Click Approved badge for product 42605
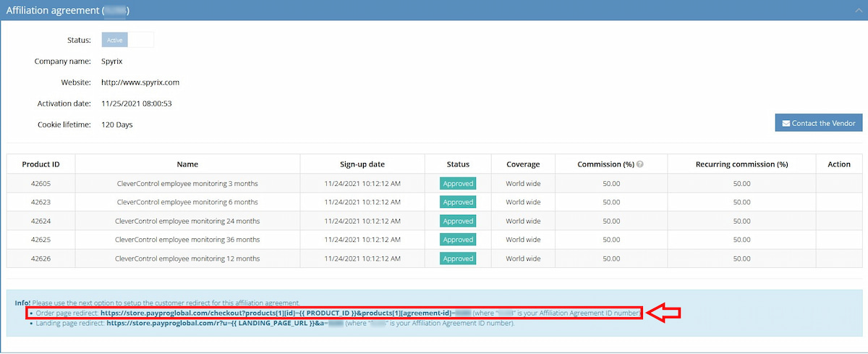This screenshot has height=354, width=868. (458, 183)
